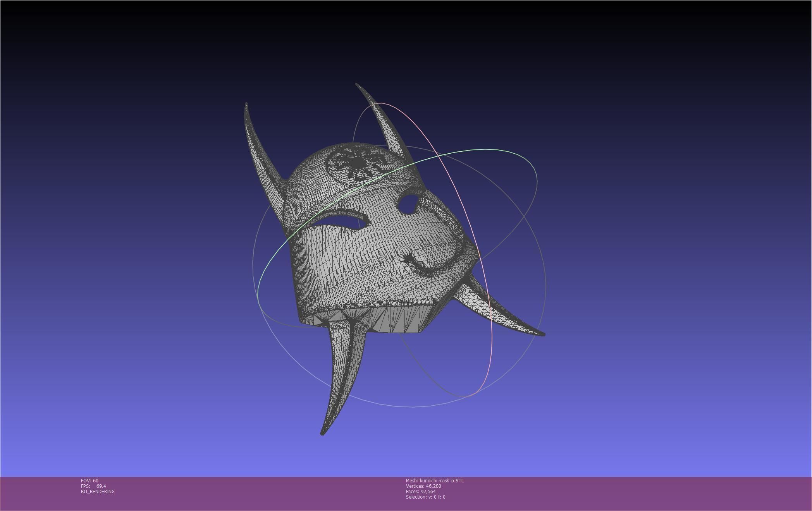Click the right eye opening of the mask

point(408,204)
